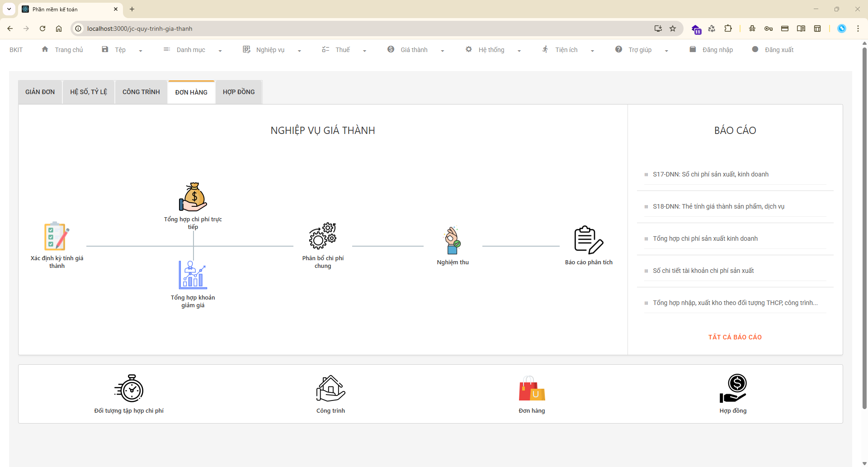
Task: Click the Xác định kỳ tính giá thành clipboard icon
Action: (57, 236)
